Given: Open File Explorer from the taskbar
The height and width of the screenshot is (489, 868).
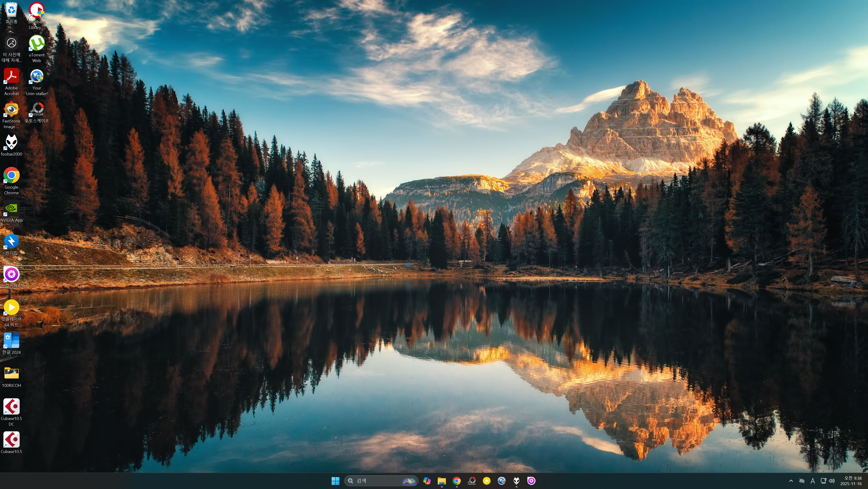Looking at the screenshot, I should (442, 481).
